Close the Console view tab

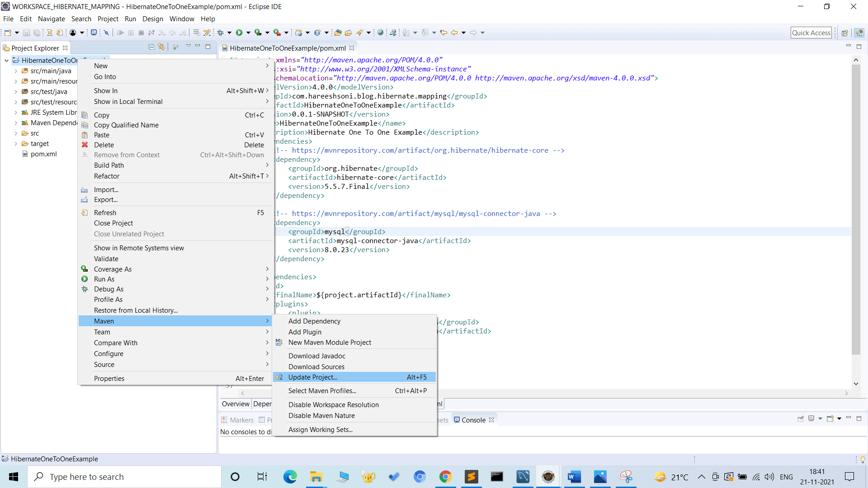pyautogui.click(x=491, y=420)
